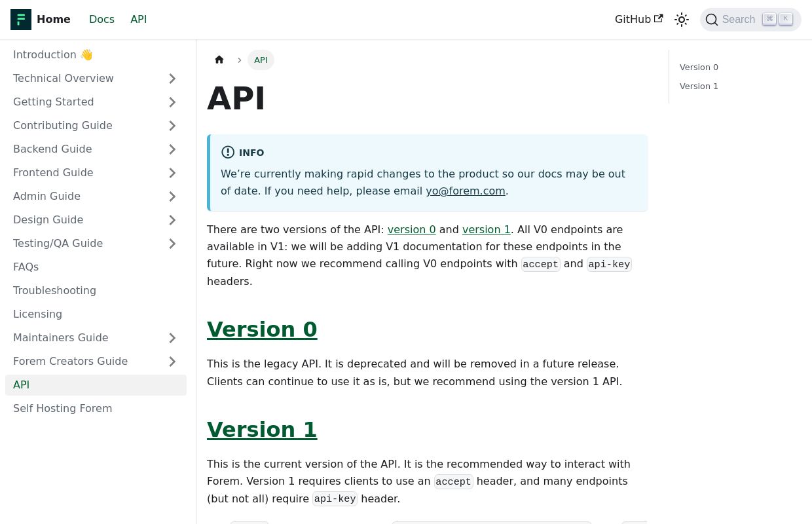Image resolution: width=812 pixels, height=524 pixels.
Task: Click the API breadcrumb pill
Action: tap(261, 60)
